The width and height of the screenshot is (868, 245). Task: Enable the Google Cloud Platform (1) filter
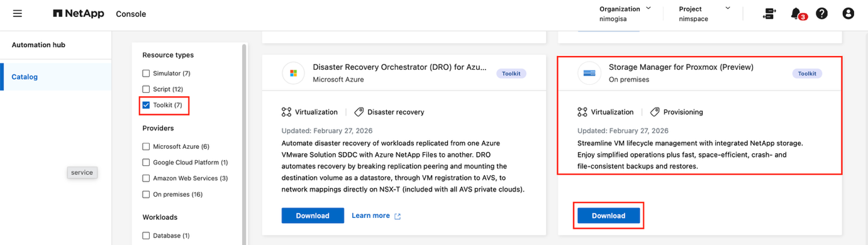pos(146,162)
